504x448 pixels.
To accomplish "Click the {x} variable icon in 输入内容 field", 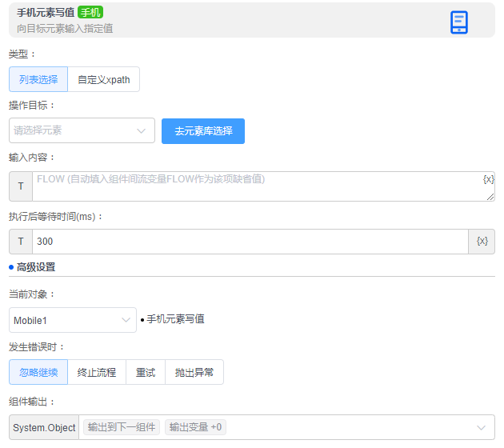I will coord(488,179).
